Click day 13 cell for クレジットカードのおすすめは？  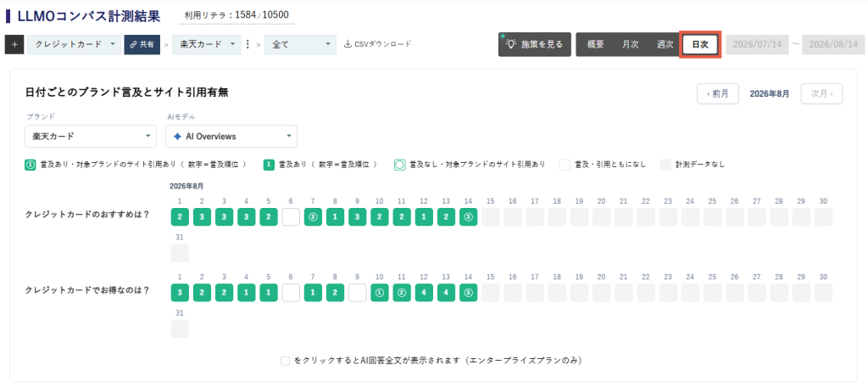(x=446, y=216)
